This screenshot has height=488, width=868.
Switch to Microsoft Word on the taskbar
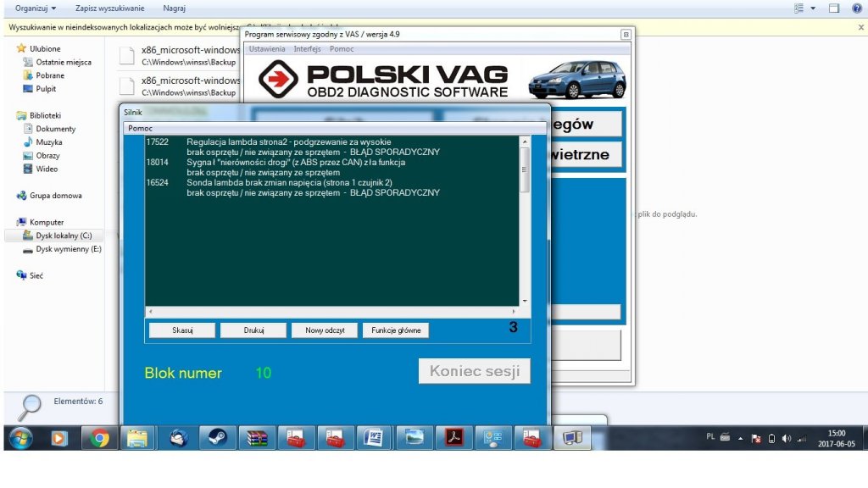[x=374, y=438]
